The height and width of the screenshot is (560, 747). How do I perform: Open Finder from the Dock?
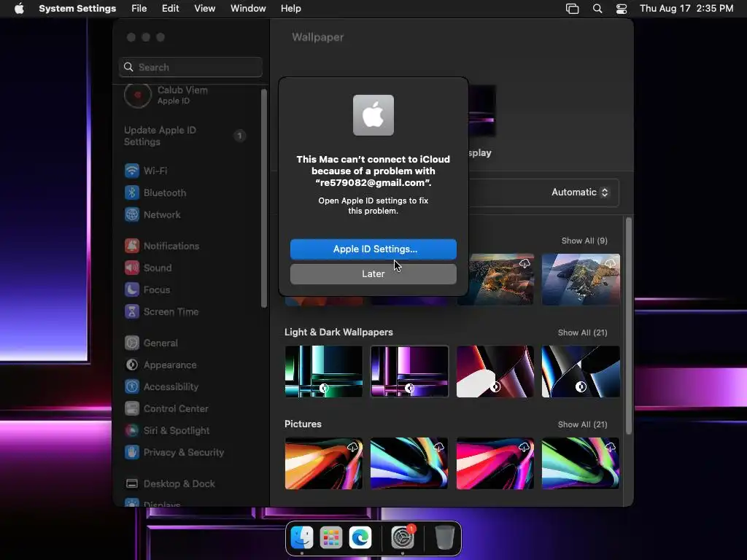point(302,537)
